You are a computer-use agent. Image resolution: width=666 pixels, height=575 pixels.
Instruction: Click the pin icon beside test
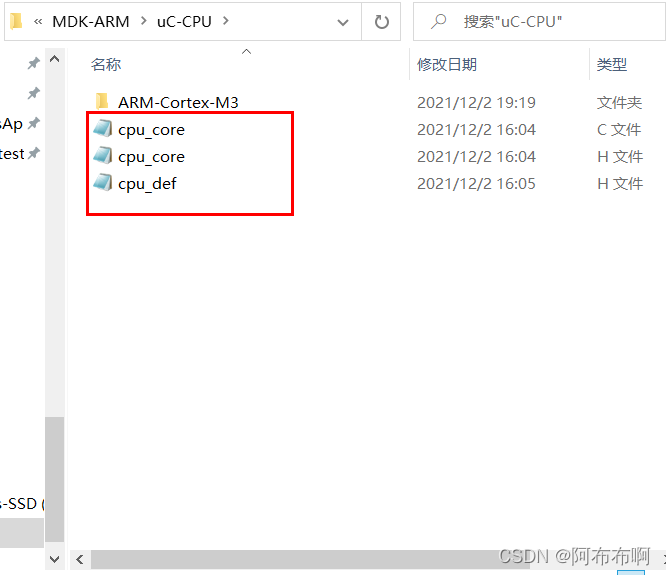(34, 153)
